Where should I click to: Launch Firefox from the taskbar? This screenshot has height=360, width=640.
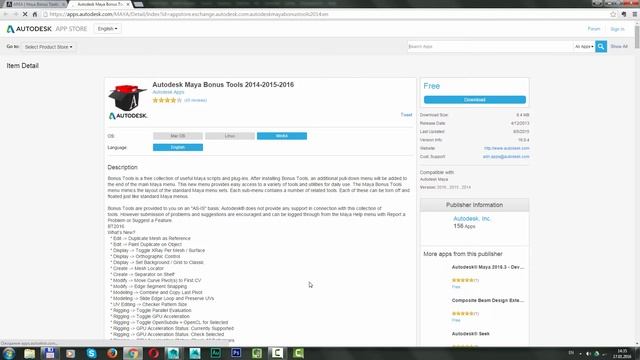pos(112,353)
